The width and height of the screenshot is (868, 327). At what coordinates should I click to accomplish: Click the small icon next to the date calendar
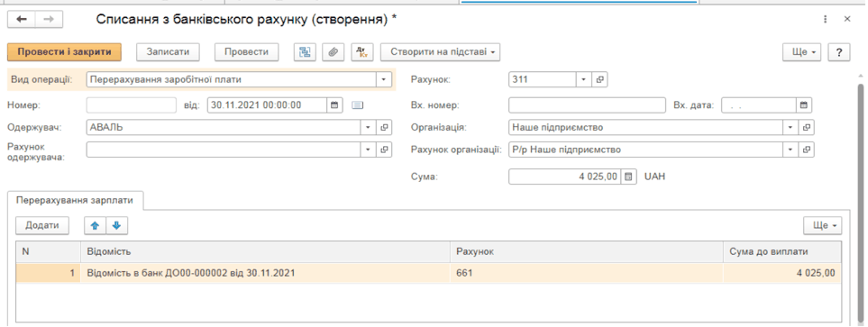coord(357,105)
